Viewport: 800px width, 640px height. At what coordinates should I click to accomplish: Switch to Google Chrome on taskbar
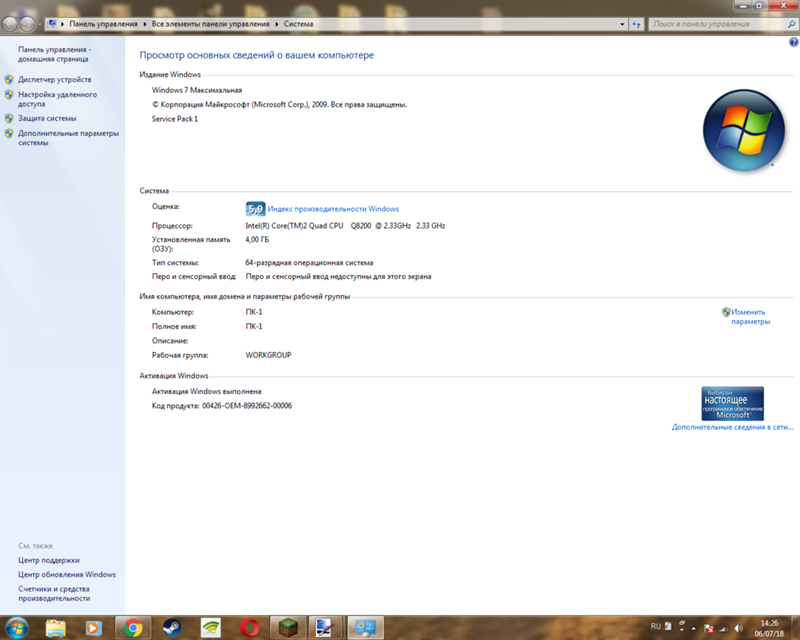coord(133,628)
